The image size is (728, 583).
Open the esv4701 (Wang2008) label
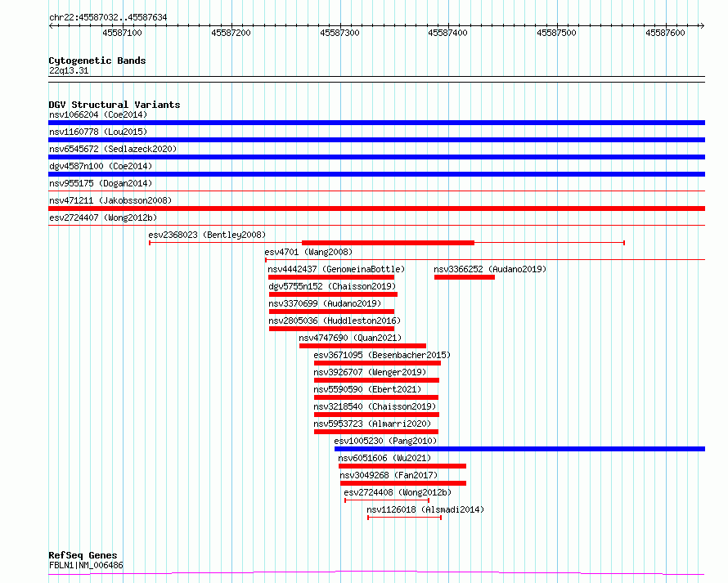point(308,252)
